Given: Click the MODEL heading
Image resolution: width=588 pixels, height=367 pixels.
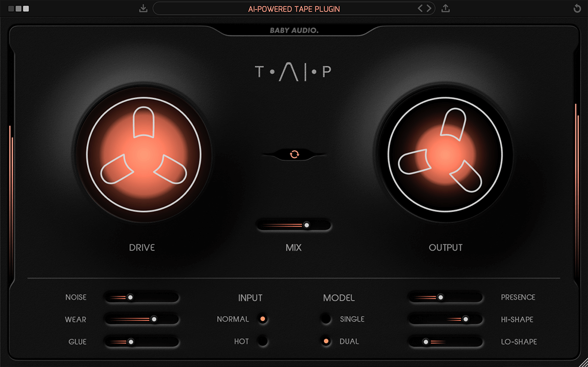Looking at the screenshot, I should pyautogui.click(x=339, y=298).
